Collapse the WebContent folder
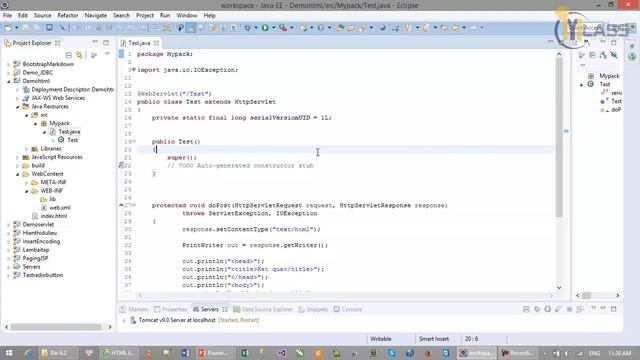The image size is (640, 360). 18,174
